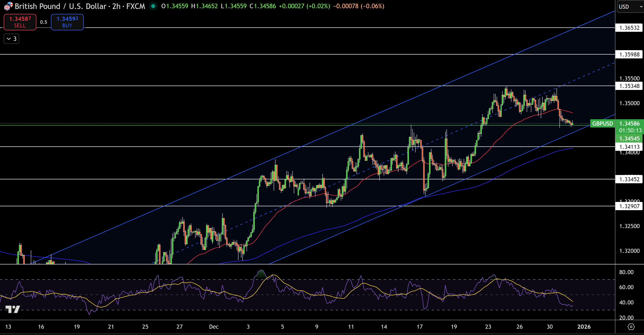The width and height of the screenshot is (644, 335).
Task: Click the 01:50:13 bar countdown timer
Action: click(x=630, y=130)
